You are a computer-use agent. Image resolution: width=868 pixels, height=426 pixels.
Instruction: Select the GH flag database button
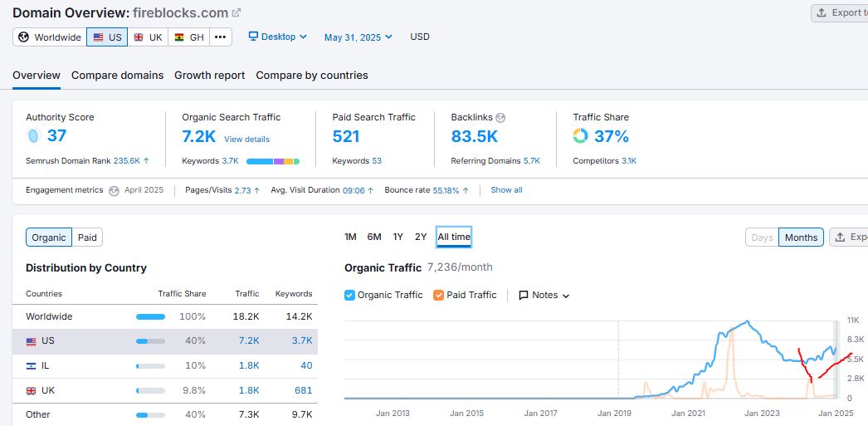[x=188, y=37]
